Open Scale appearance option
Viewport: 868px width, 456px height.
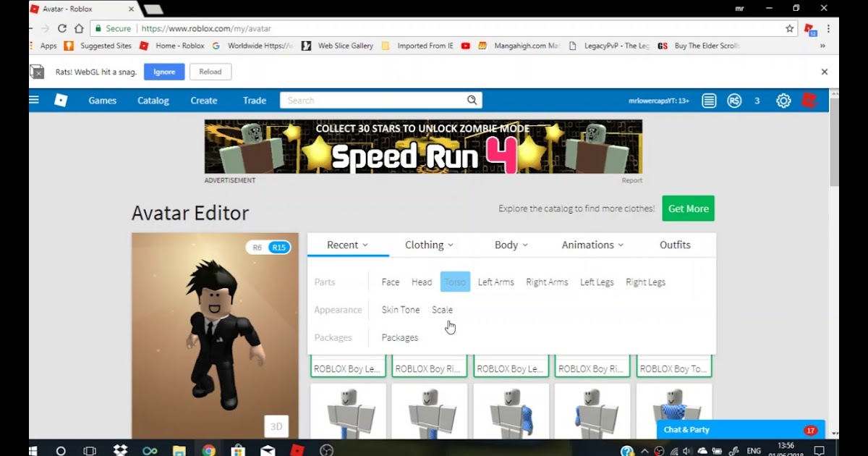click(x=442, y=310)
